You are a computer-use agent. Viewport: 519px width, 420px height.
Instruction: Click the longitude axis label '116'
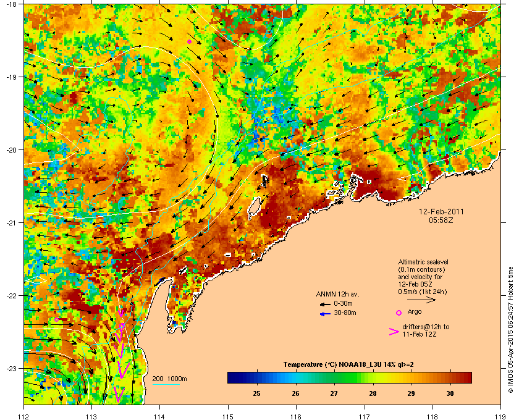[296, 416]
